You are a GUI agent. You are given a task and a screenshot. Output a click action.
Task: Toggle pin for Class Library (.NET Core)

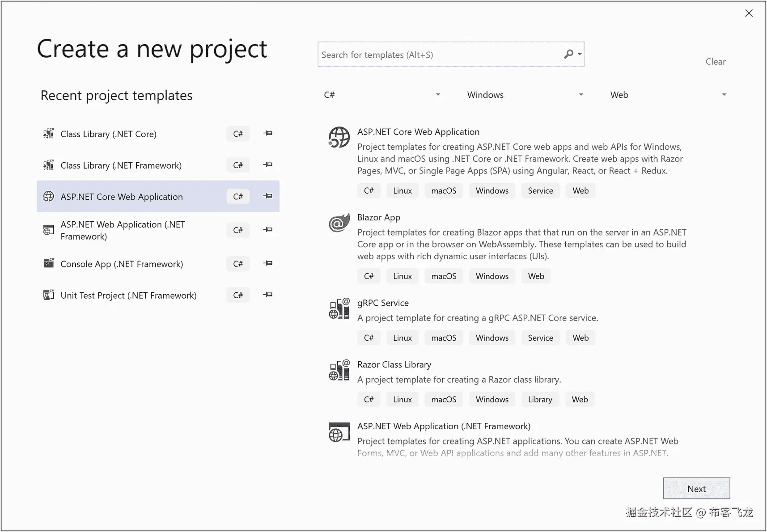(268, 133)
